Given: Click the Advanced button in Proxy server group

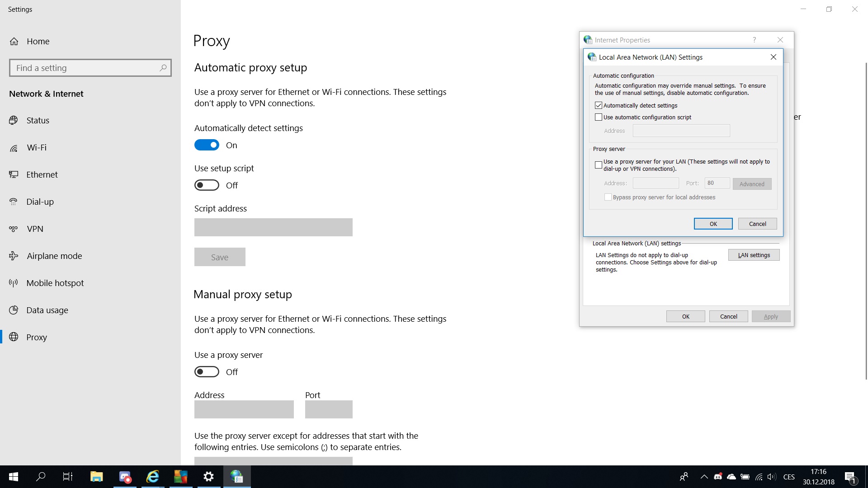Looking at the screenshot, I should [752, 184].
